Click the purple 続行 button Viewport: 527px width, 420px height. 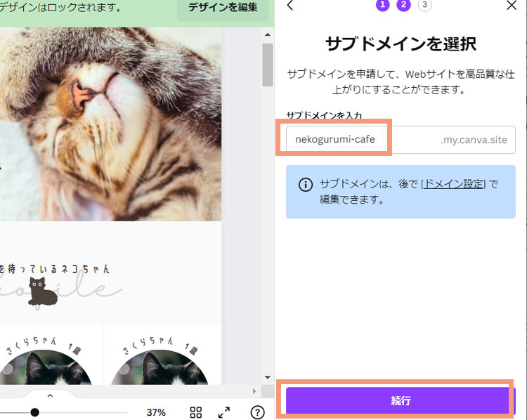point(401,400)
